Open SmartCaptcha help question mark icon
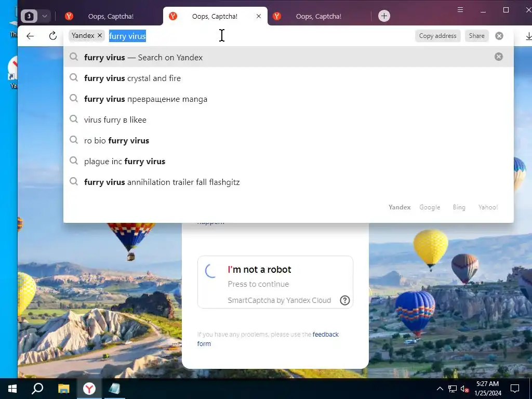Screen dimensions: 532x399 345,300
